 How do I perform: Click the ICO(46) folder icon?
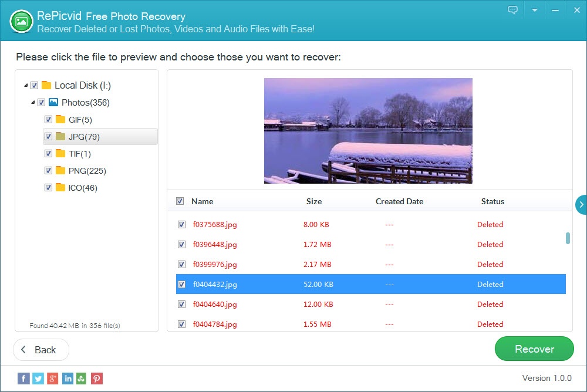60,187
